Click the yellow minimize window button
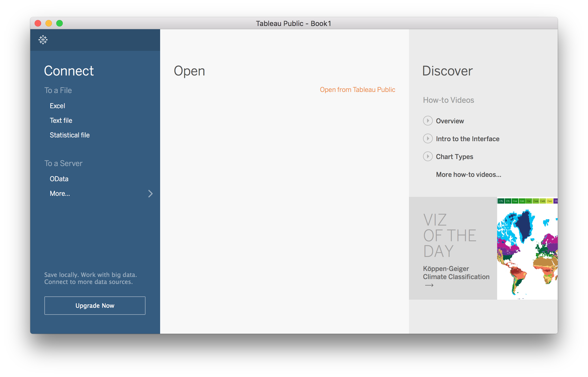Image resolution: width=588 pixels, height=377 pixels. 49,23
